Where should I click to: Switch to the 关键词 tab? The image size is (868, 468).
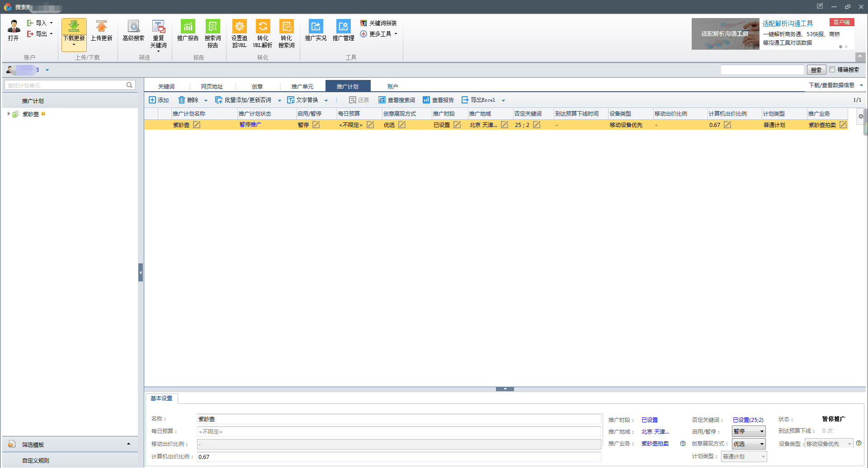166,86
